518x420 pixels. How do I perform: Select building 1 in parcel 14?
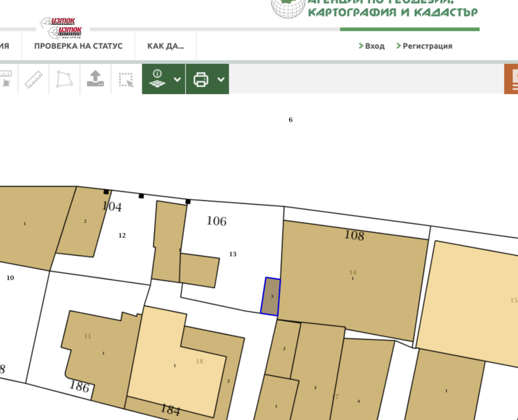coord(353,285)
